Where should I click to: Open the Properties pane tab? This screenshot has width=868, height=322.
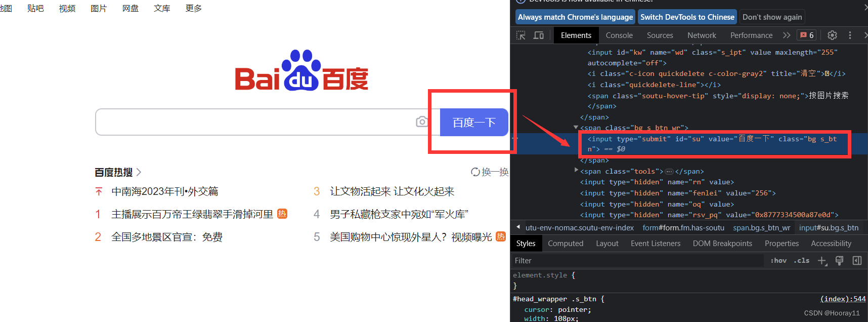click(x=782, y=244)
